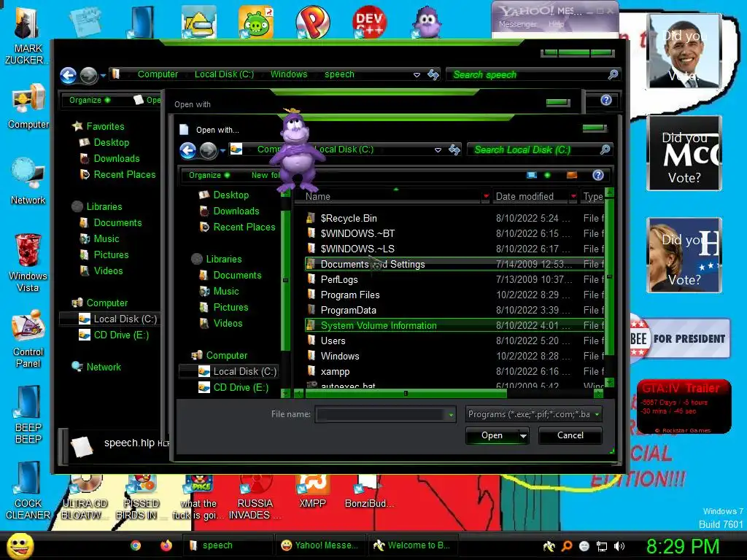Select the System Volume Information row

click(455, 326)
